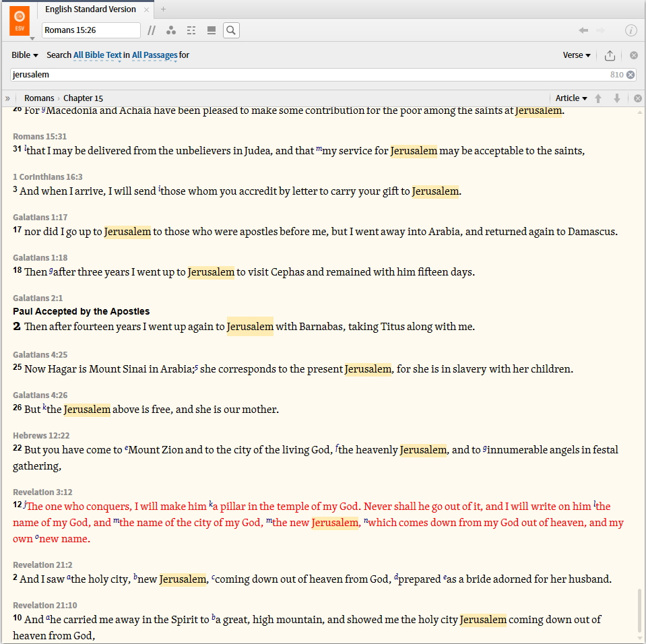Viewport: 646px width, 644px height.
Task: Go back with the left arrow
Action: (583, 30)
